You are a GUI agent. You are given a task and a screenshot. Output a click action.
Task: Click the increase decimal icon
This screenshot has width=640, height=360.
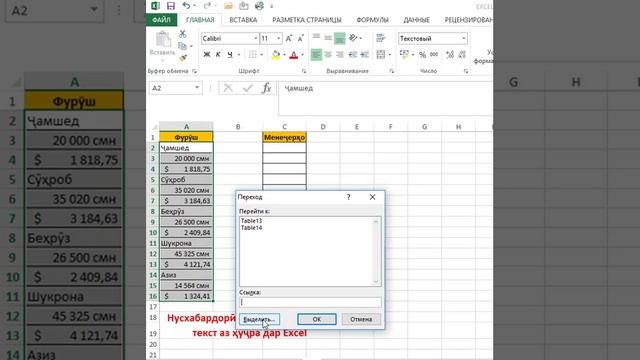point(450,54)
